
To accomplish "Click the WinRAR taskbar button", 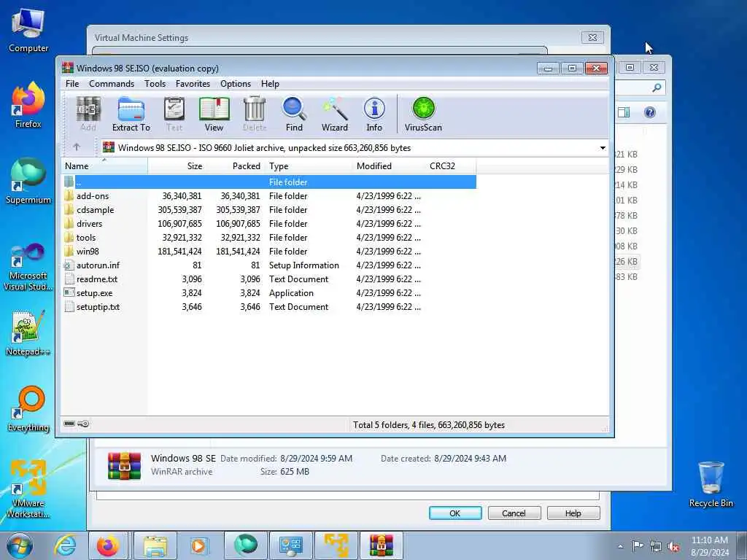I will point(381,545).
